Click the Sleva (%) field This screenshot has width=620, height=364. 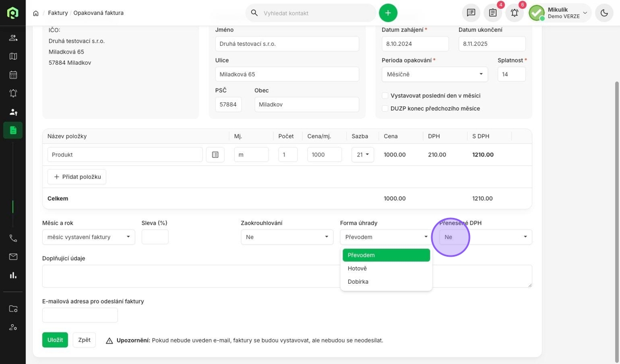pos(155,237)
